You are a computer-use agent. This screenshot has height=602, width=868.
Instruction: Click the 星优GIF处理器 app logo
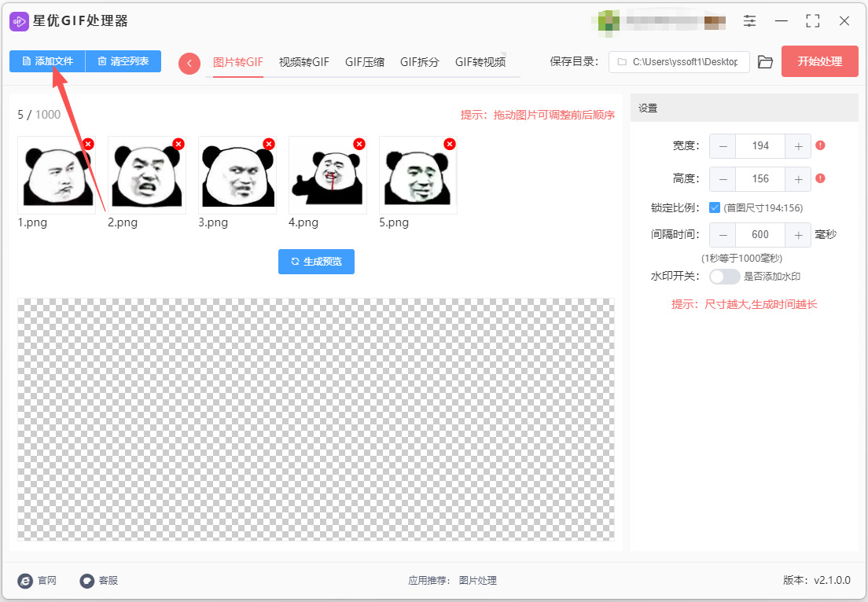tap(19, 21)
